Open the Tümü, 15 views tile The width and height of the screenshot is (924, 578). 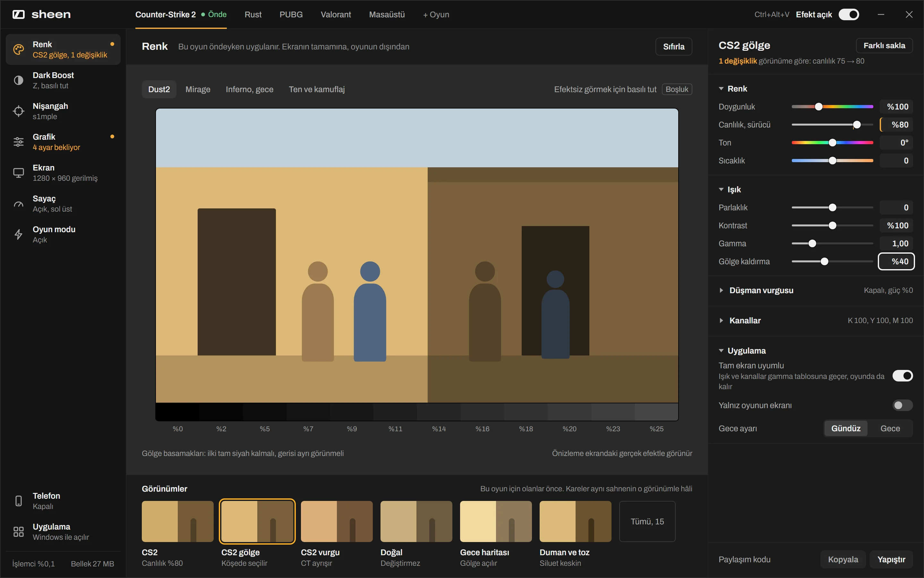647,521
